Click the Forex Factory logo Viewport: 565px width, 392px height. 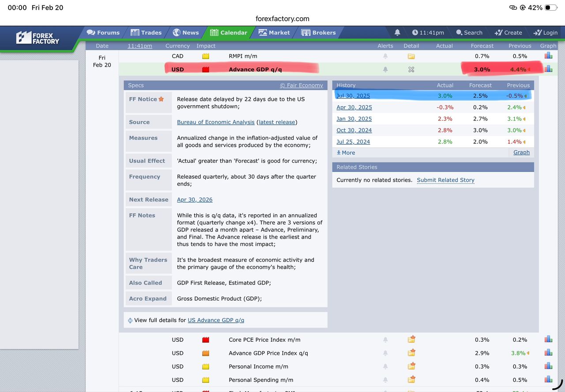tap(38, 38)
